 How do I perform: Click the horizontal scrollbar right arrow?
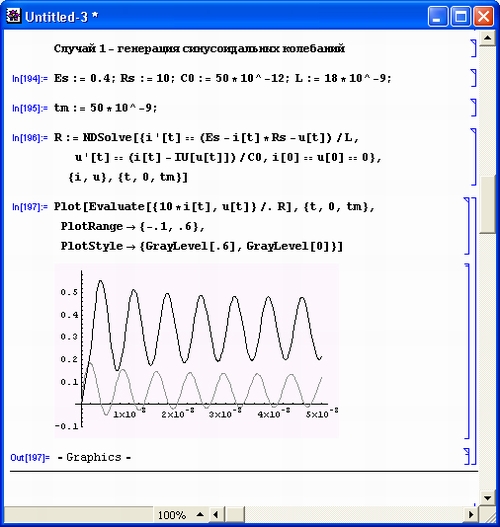point(471,515)
